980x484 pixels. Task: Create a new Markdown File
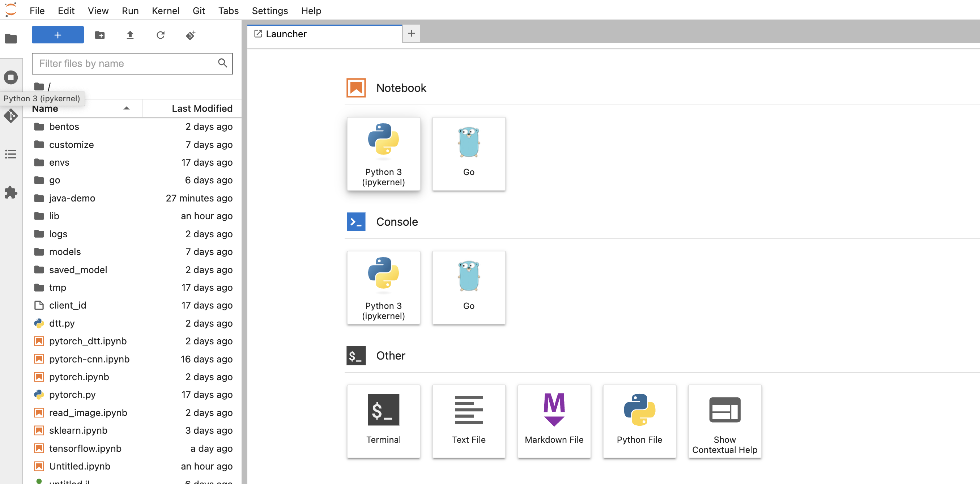pyautogui.click(x=554, y=421)
